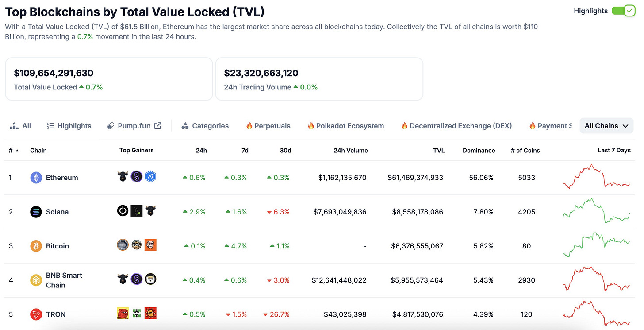Switch to the Categories tab
Viewport: 644px width, 330px height.
coord(205,126)
